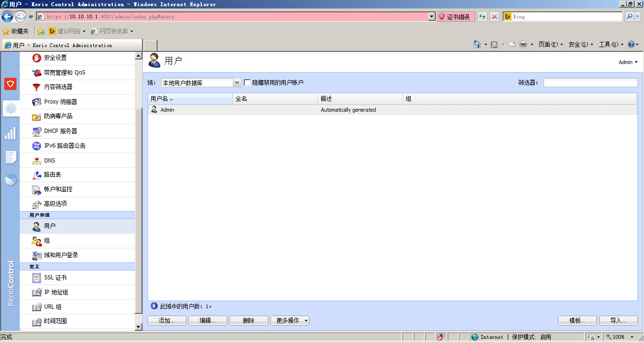Click the 编辑... button
The image size is (644, 343).
click(x=207, y=320)
